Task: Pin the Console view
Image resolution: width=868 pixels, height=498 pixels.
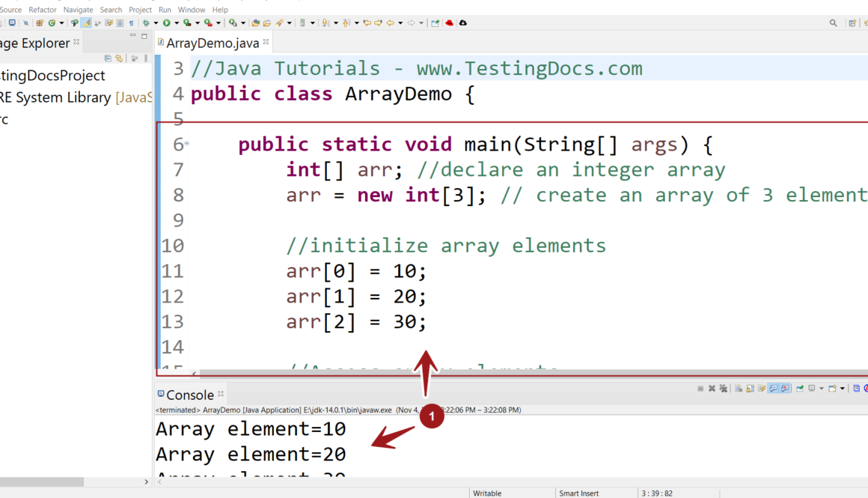Action: pyautogui.click(x=800, y=389)
